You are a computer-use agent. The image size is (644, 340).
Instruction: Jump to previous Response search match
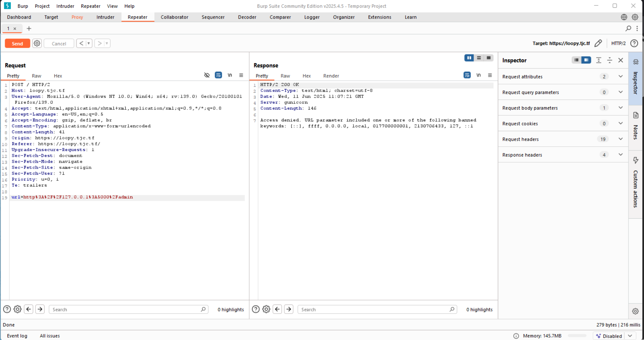278,309
